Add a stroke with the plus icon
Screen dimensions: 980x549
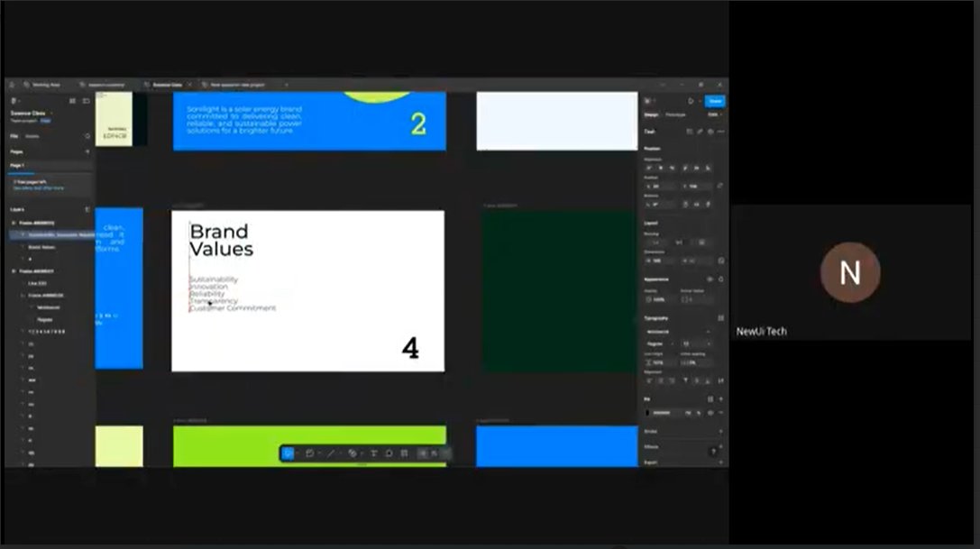pyautogui.click(x=720, y=432)
